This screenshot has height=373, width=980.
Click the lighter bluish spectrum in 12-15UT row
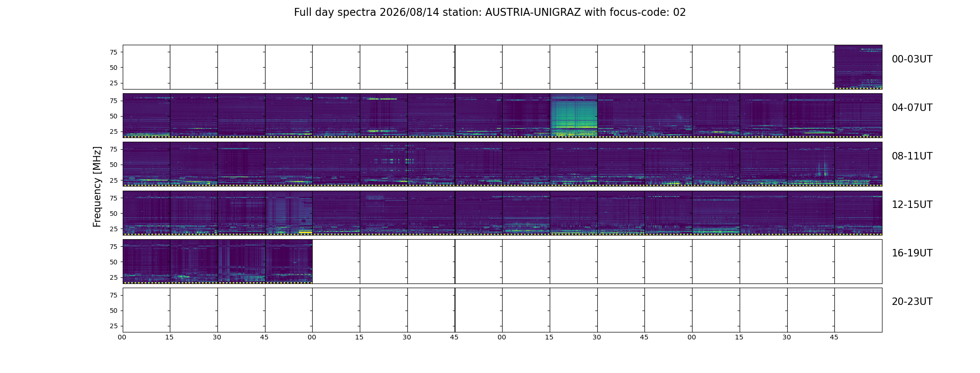tap(289, 213)
